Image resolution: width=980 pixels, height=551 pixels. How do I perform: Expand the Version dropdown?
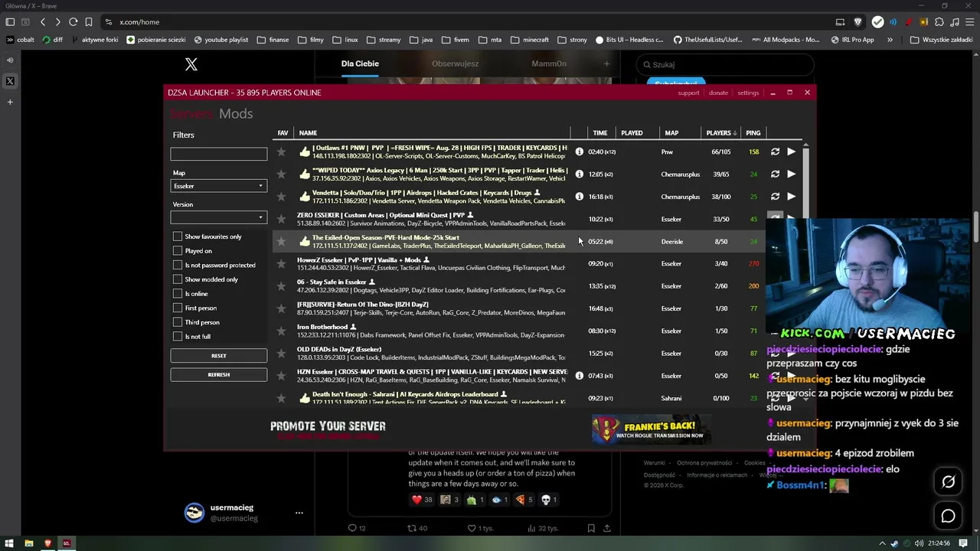219,217
